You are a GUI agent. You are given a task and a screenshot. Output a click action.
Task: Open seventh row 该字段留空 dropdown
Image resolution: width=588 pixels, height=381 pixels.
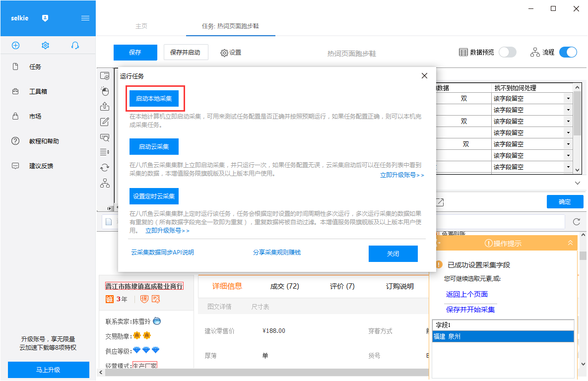pyautogui.click(x=568, y=167)
